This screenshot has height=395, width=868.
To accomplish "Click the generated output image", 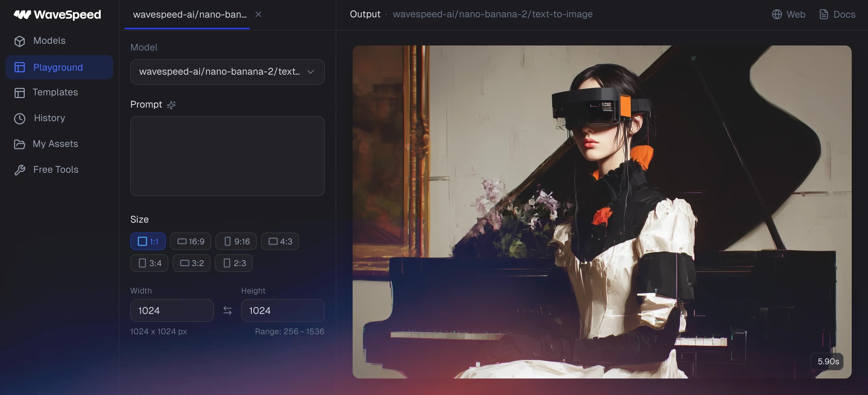I will 601,212.
